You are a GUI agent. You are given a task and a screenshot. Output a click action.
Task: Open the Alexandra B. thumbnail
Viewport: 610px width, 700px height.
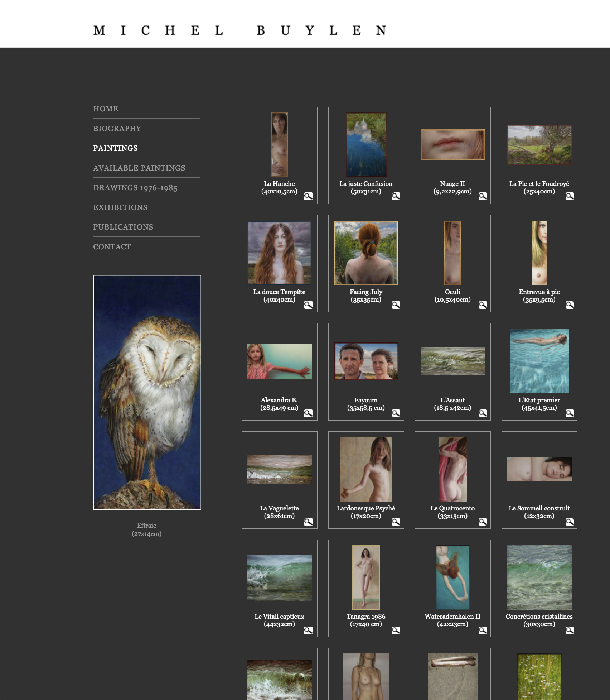(x=280, y=361)
